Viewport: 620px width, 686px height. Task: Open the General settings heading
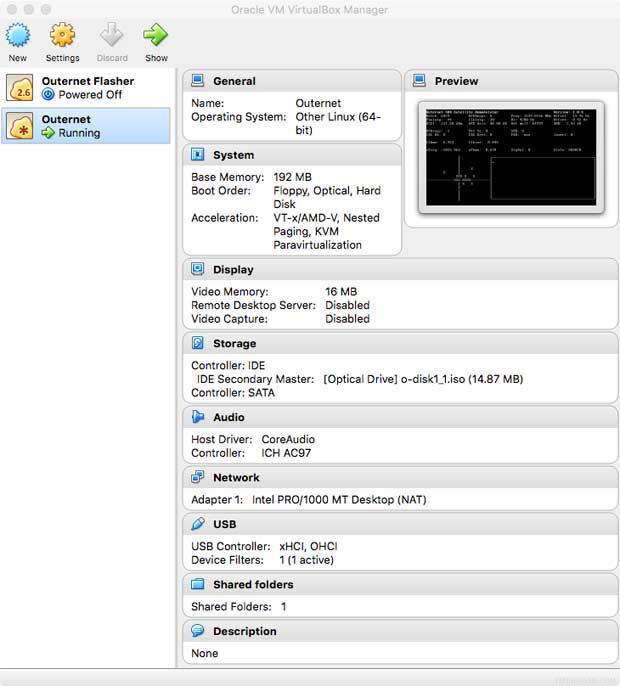[x=235, y=81]
